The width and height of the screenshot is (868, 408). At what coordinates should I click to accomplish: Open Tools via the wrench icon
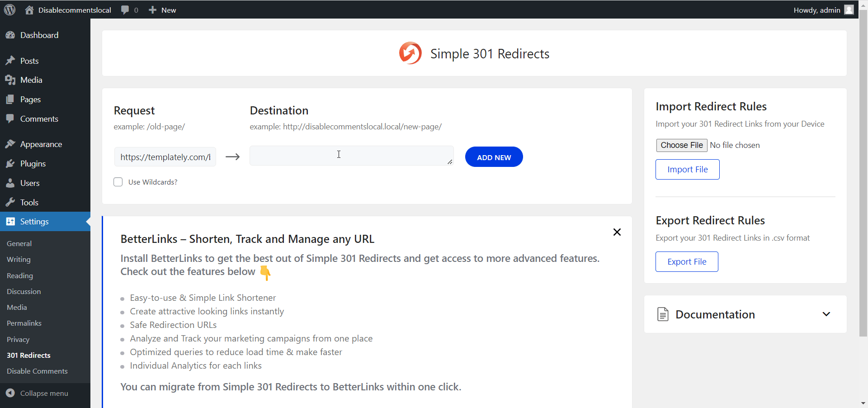coord(10,202)
